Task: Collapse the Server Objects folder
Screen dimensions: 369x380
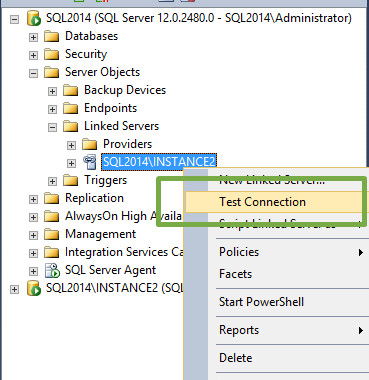Action: click(x=33, y=73)
